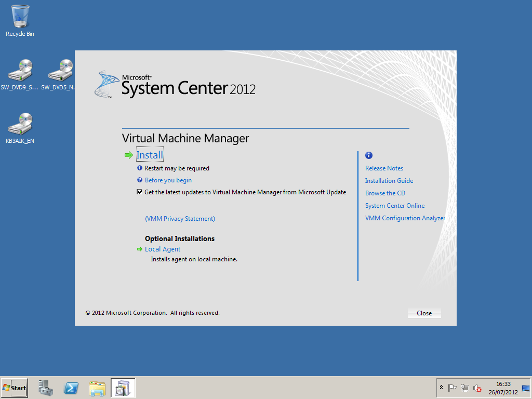
Task: Open the VMM Privacy Statement
Action: (x=180, y=219)
